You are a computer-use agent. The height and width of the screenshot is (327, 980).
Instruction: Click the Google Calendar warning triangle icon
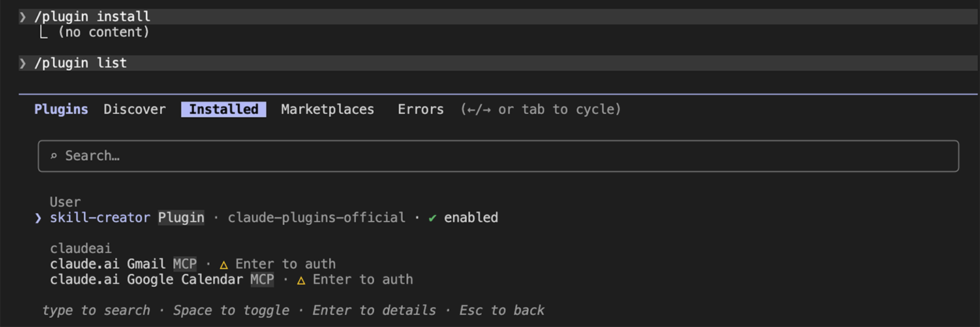pos(301,280)
